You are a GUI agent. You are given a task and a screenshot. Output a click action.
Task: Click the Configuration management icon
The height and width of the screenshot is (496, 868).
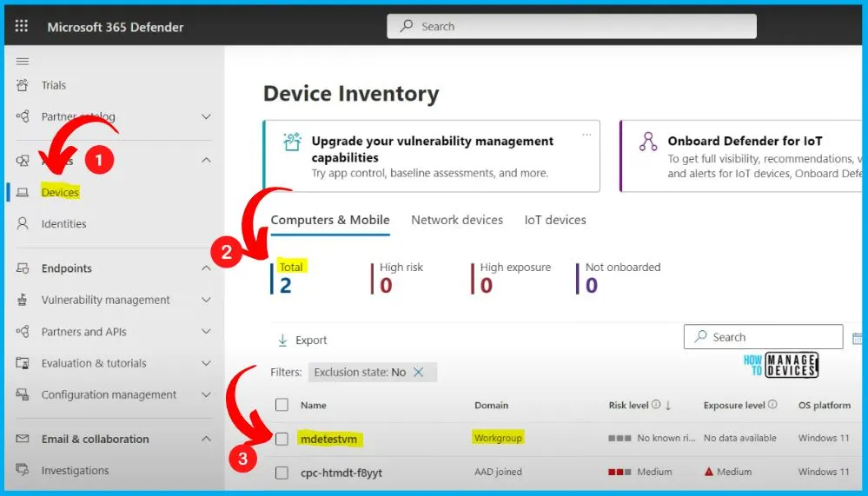22,394
